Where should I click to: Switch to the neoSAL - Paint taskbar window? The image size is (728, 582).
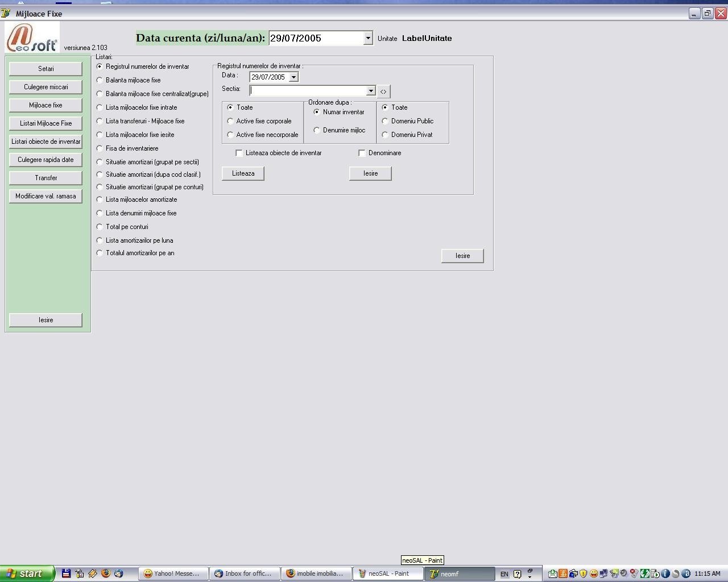click(x=388, y=573)
